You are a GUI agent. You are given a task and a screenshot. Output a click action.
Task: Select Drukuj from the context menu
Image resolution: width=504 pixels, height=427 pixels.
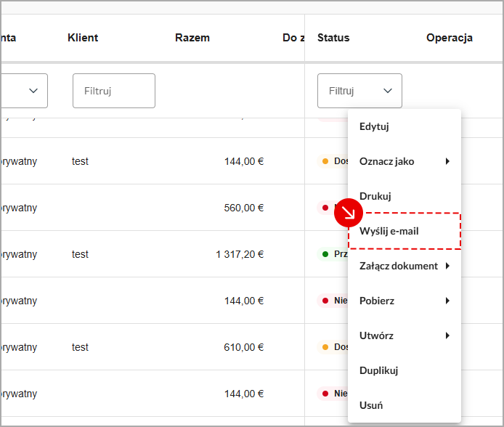[375, 196]
